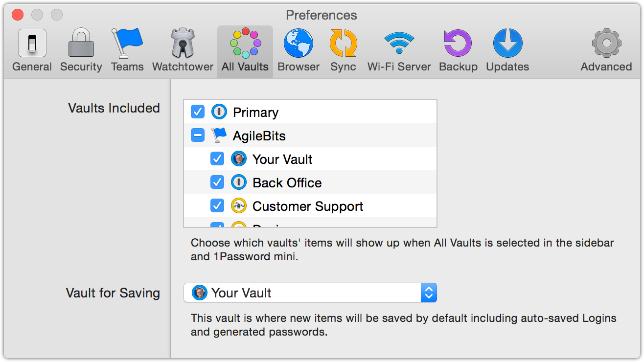Open Advanced gear preferences

tap(606, 50)
